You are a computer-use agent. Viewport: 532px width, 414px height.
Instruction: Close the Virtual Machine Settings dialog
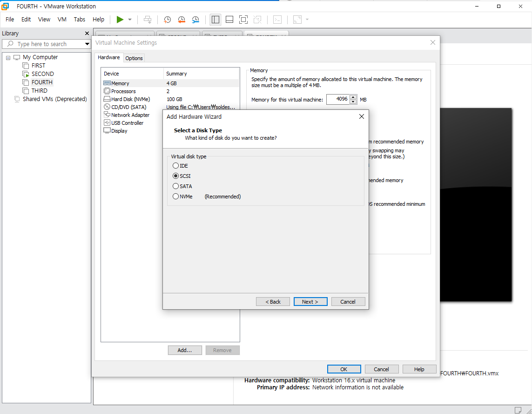coord(432,43)
